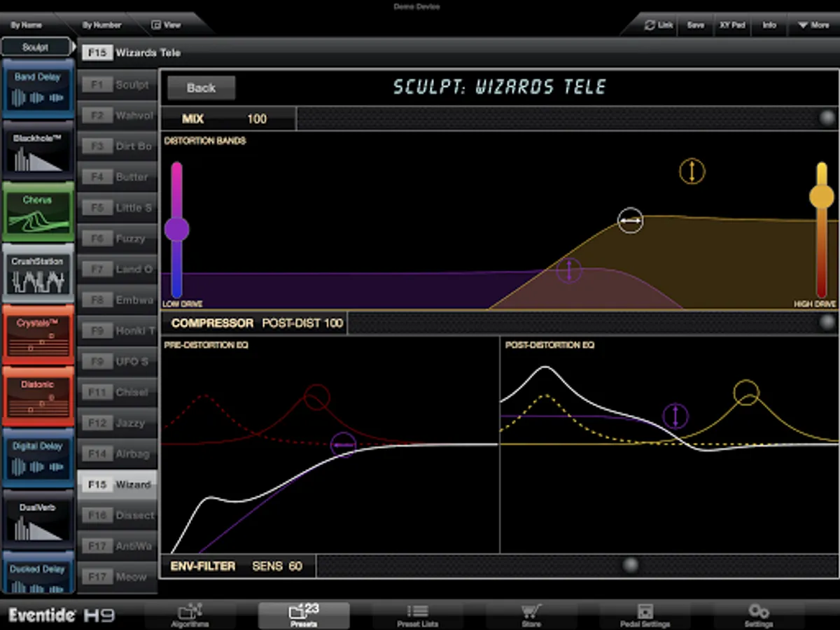Toggle the Link sync button
Screen dimensions: 840x630
tap(658, 25)
